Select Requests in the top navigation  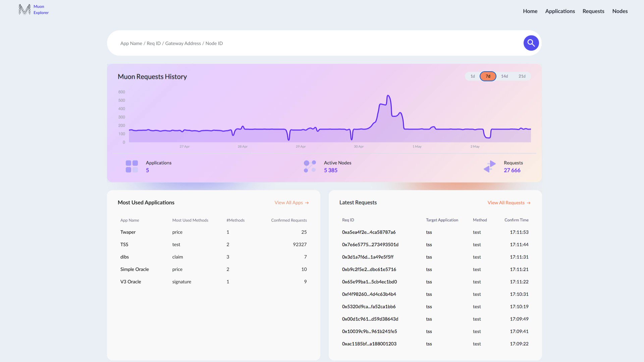(593, 11)
